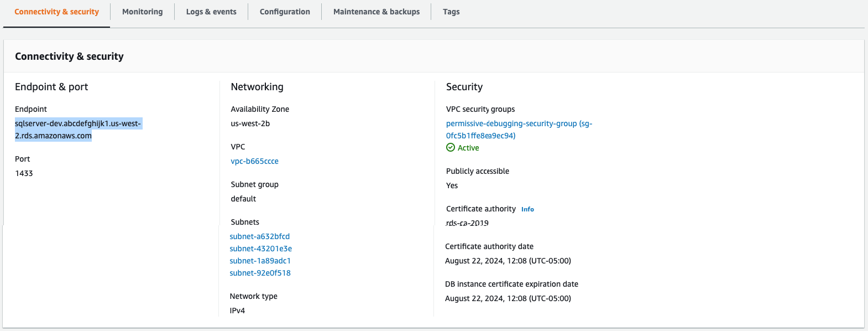The image size is (868, 331).
Task: Open the Tags tab
Action: click(451, 12)
